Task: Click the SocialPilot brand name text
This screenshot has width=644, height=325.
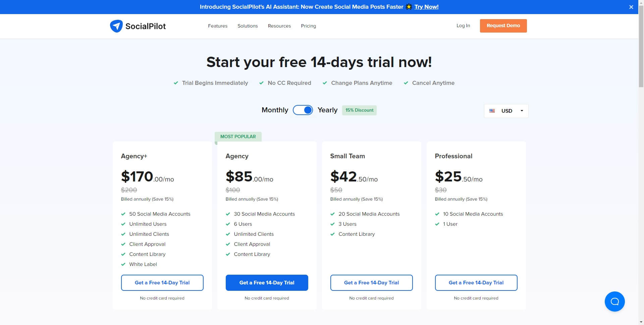Action: point(146,26)
